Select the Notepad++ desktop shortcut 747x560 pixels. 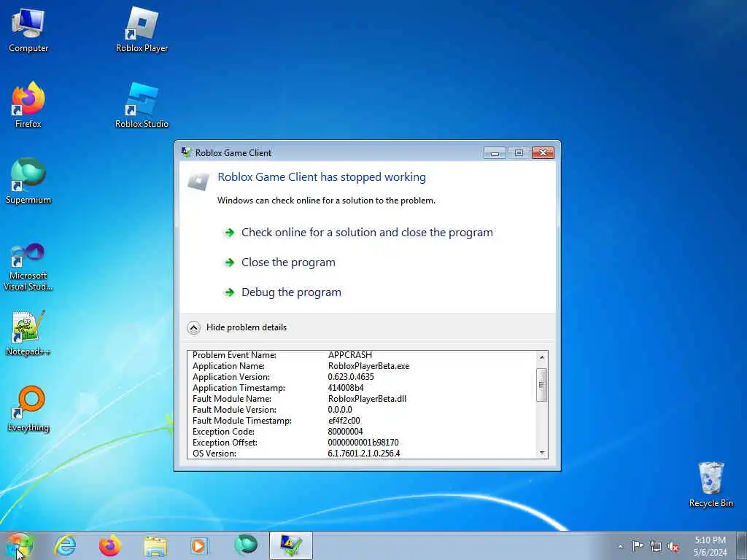[x=28, y=332]
